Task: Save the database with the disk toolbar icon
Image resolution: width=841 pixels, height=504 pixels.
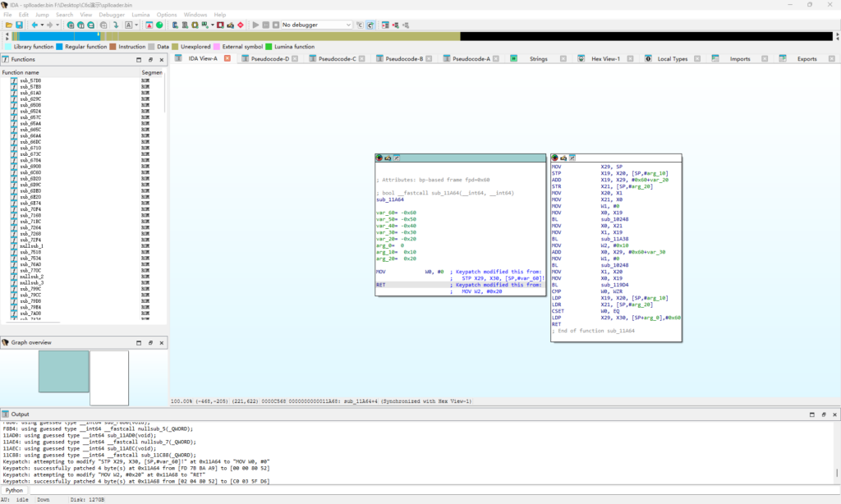Action: tap(20, 25)
